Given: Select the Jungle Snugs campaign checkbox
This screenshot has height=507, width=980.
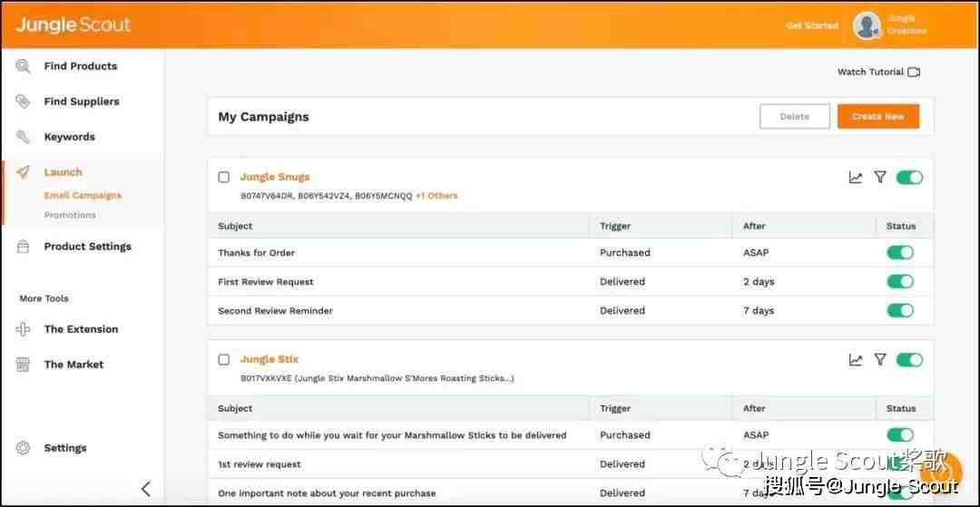Looking at the screenshot, I should (x=224, y=178).
